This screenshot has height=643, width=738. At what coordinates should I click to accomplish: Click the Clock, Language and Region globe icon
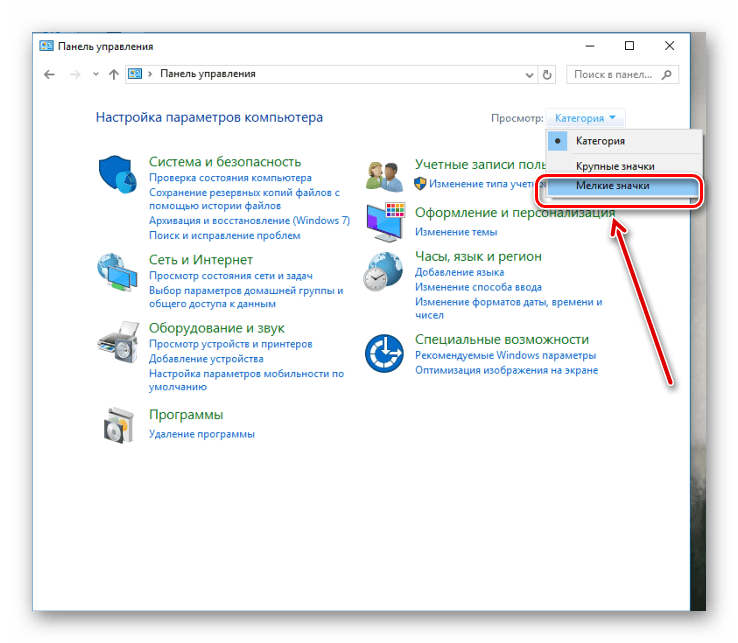point(383,272)
